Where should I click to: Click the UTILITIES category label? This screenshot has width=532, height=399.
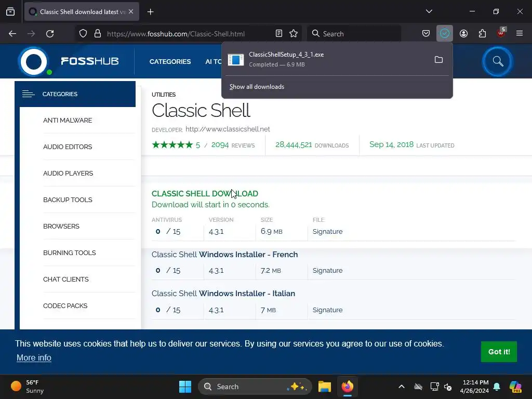click(x=164, y=95)
